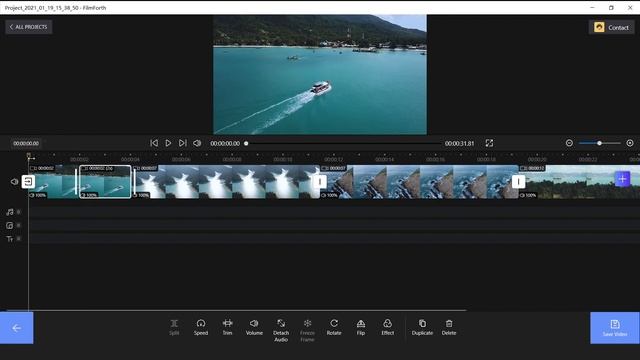Click the playhead marker on ruler
This screenshot has width=640, height=360.
[29, 156]
